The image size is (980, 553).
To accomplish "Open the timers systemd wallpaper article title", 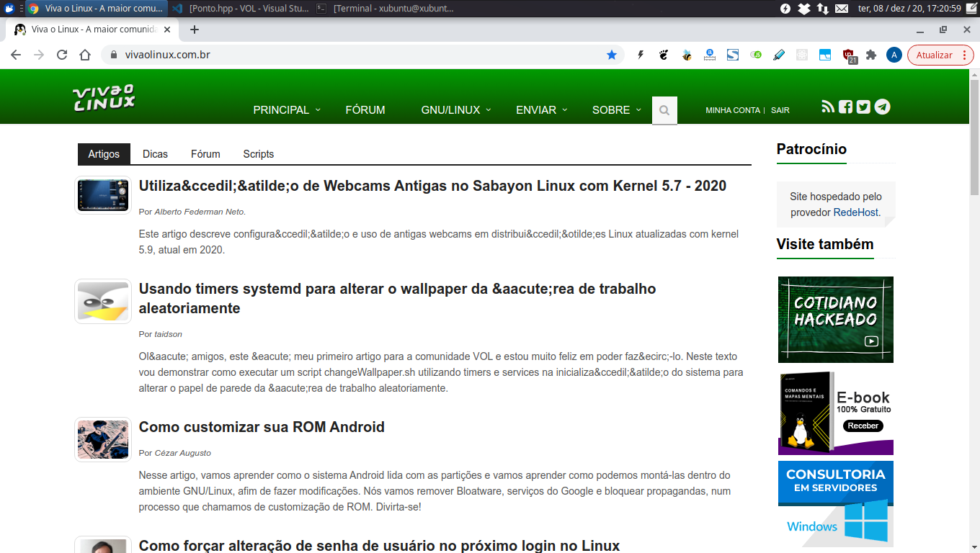I will pos(397,298).
